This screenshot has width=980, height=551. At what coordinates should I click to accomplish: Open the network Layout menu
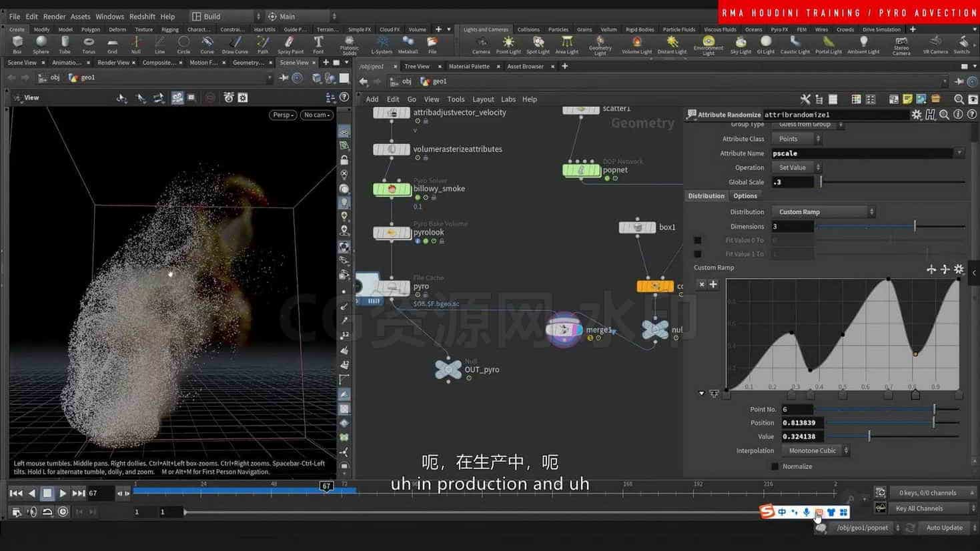[483, 99]
